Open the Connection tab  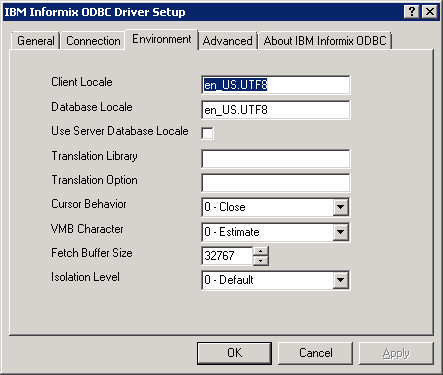(x=93, y=41)
